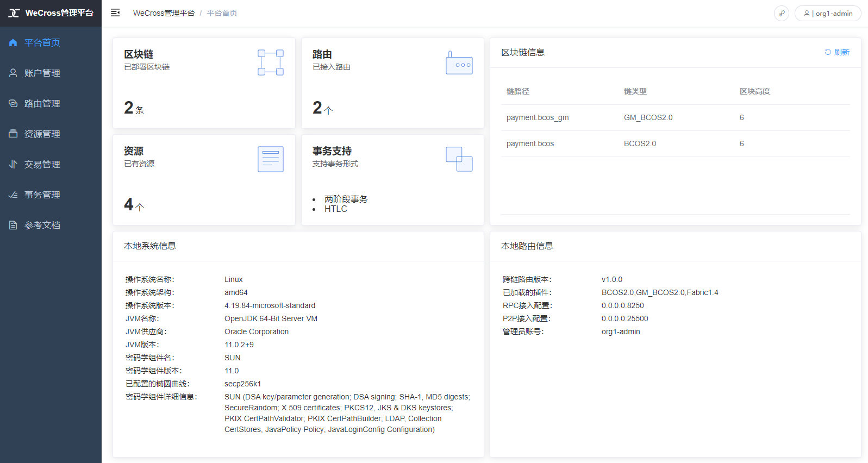The image size is (868, 463).
Task: Click the person icon for 账户管理
Action: point(13,73)
